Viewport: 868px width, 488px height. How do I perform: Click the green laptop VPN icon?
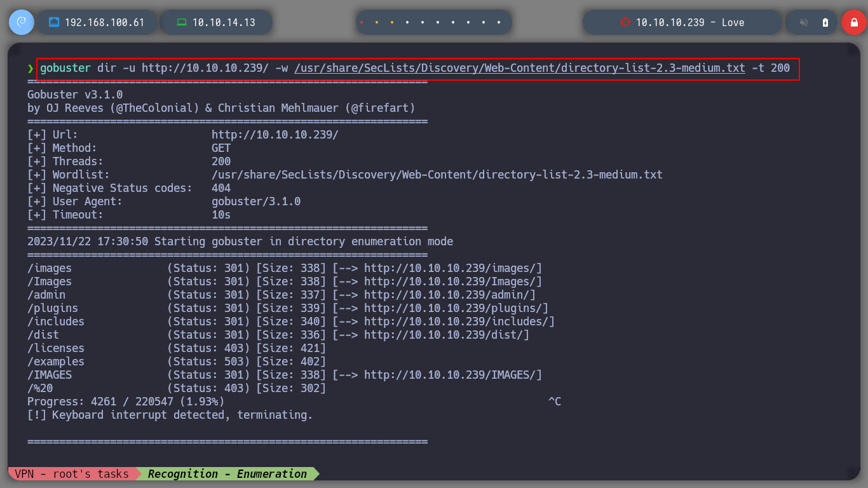click(x=182, y=22)
